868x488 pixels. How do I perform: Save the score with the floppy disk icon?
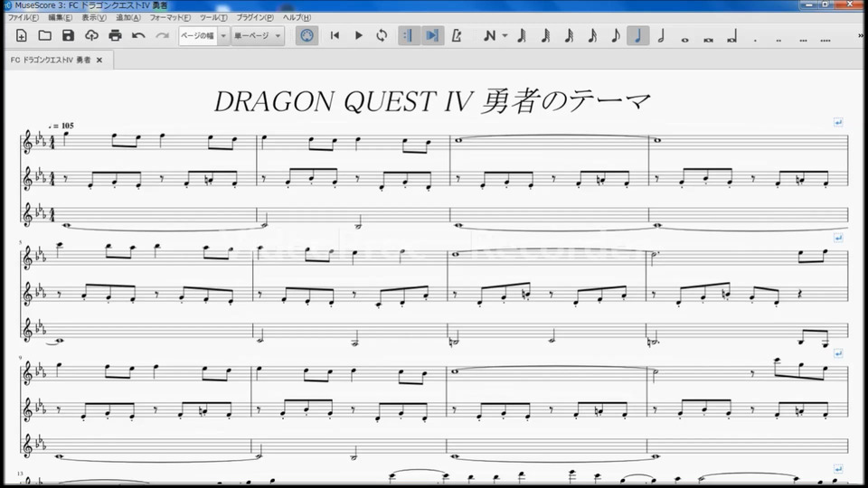tap(68, 36)
